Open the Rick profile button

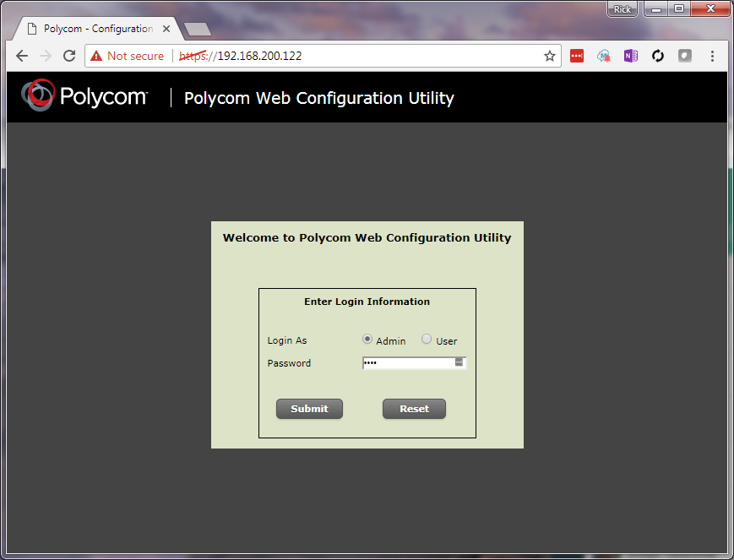(623, 9)
